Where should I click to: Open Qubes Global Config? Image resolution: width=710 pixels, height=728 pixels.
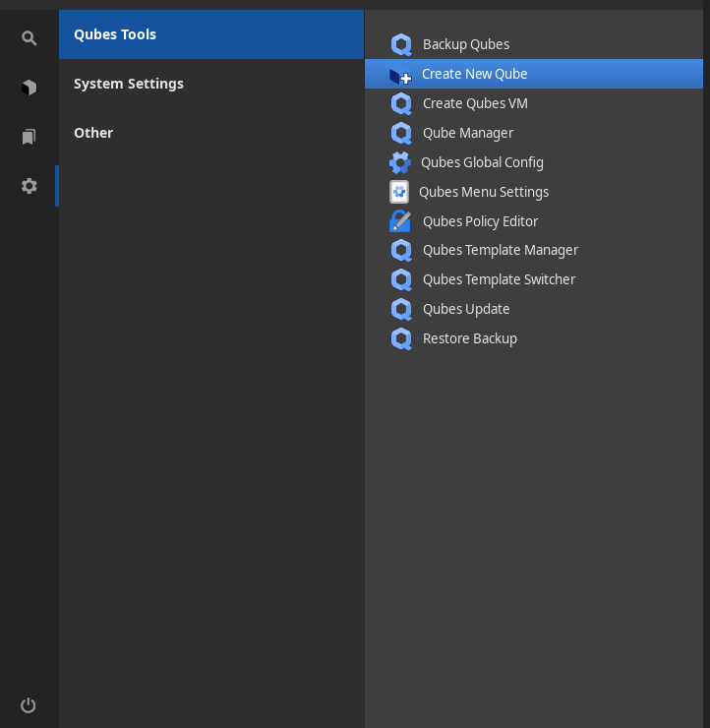[x=534, y=162]
